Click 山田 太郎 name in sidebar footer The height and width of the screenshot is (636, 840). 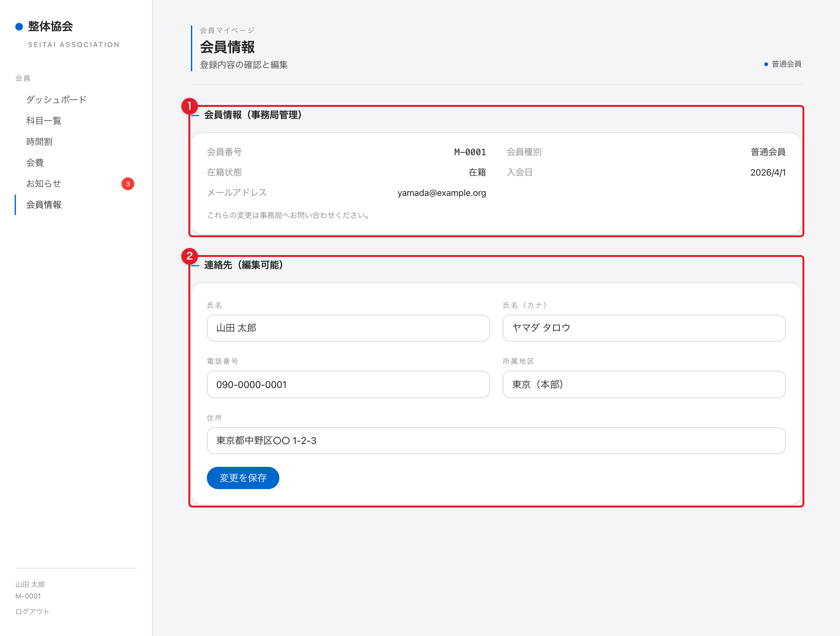[x=30, y=584]
